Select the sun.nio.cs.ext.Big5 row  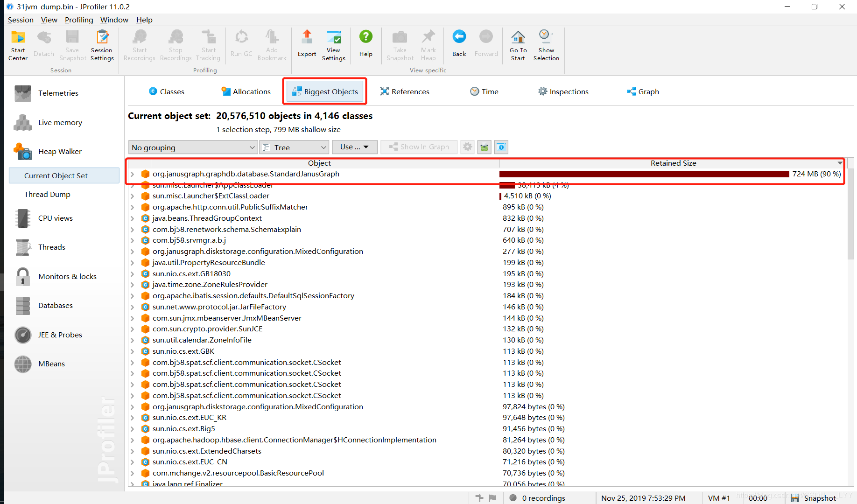(x=486, y=429)
